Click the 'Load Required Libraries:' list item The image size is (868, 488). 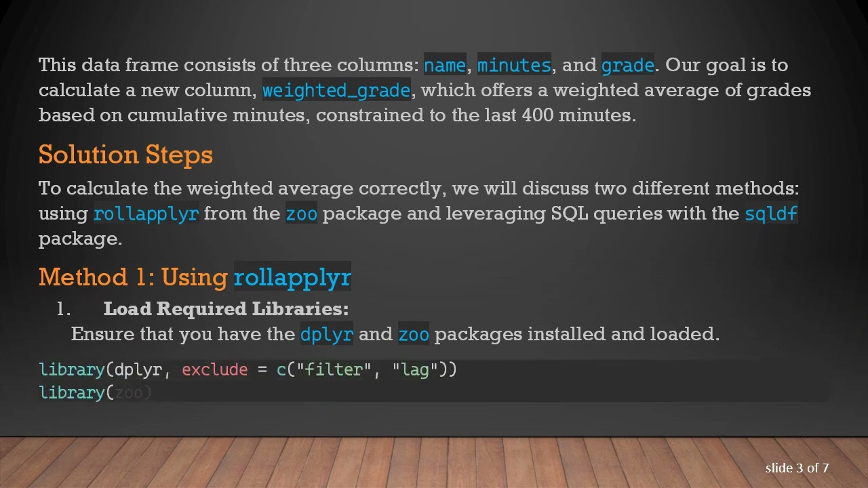tap(226, 309)
